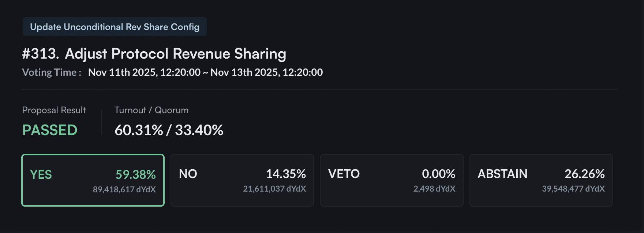Click the Voting Time schedule text
Screen dimensions: 644x233
173,72
